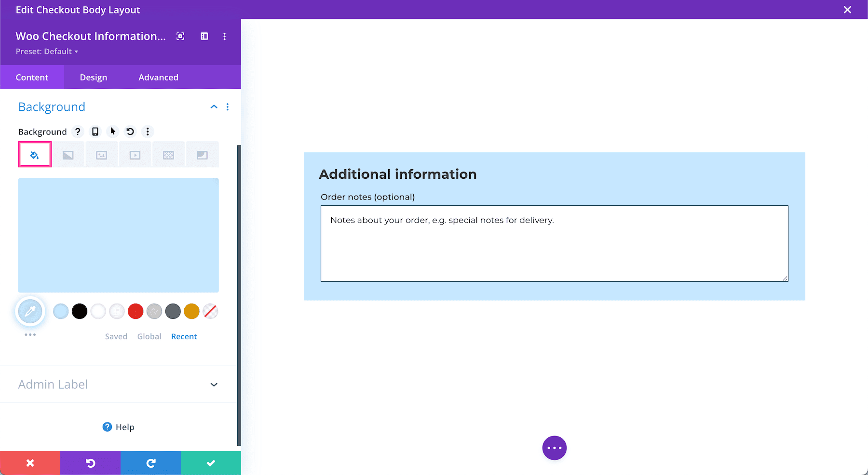Expand the Admin Label section
This screenshot has height=475, width=868.
(x=118, y=384)
